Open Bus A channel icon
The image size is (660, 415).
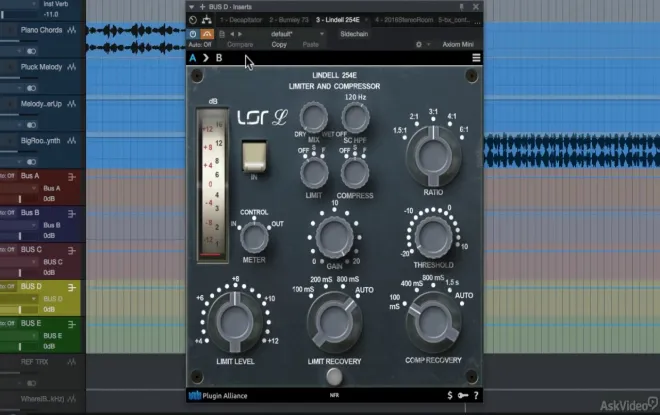tap(72, 177)
